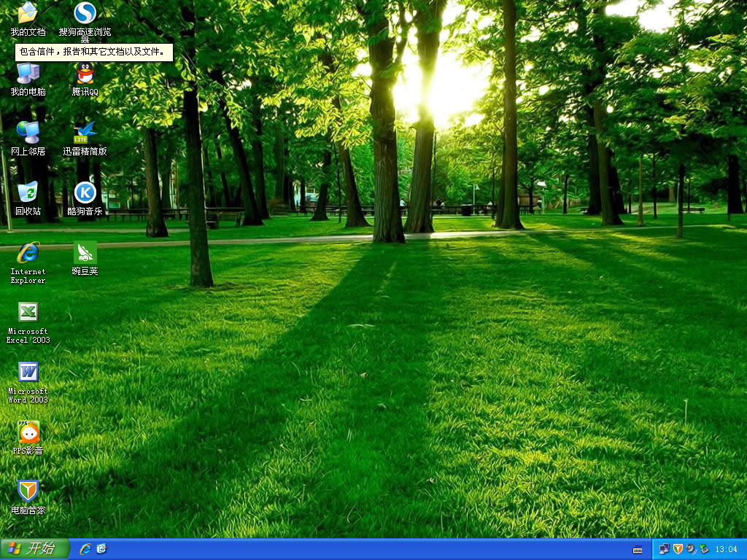
Task: Click the Internet Explorer desktop shortcut
Action: click(x=28, y=253)
